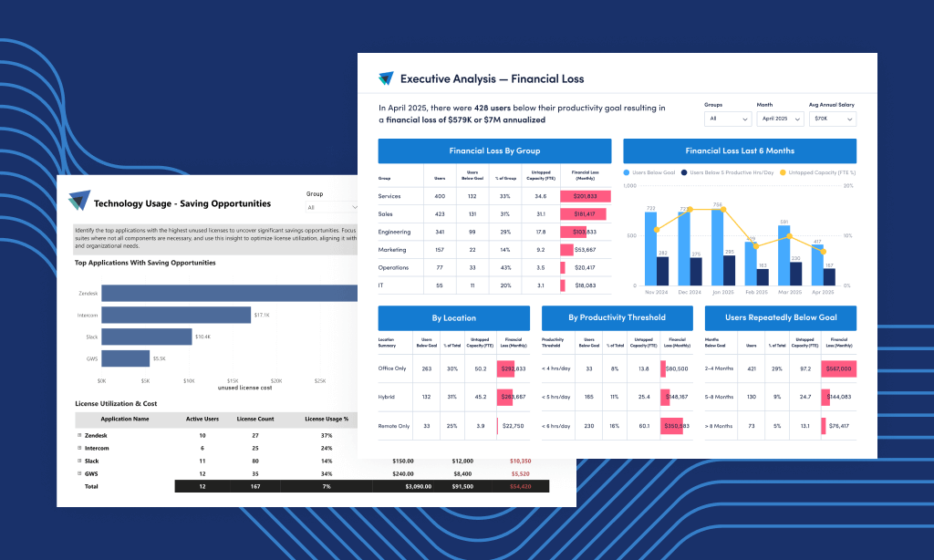Select the Financial Loss By Group header
This screenshot has width=934, height=560.
494,150
